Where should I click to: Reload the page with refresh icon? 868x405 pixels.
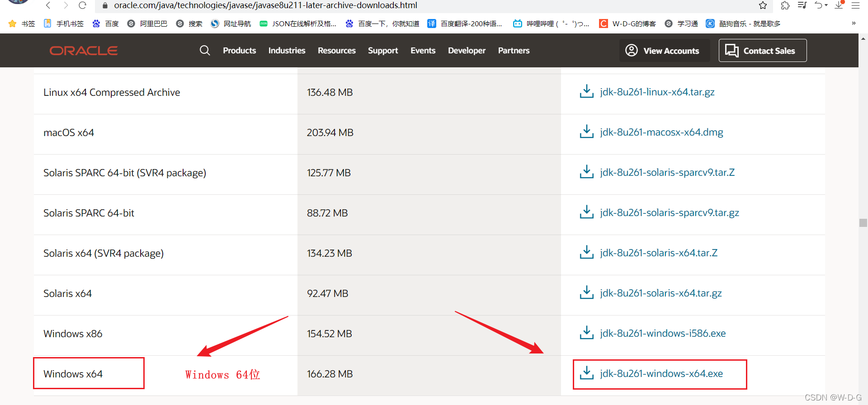(82, 5)
